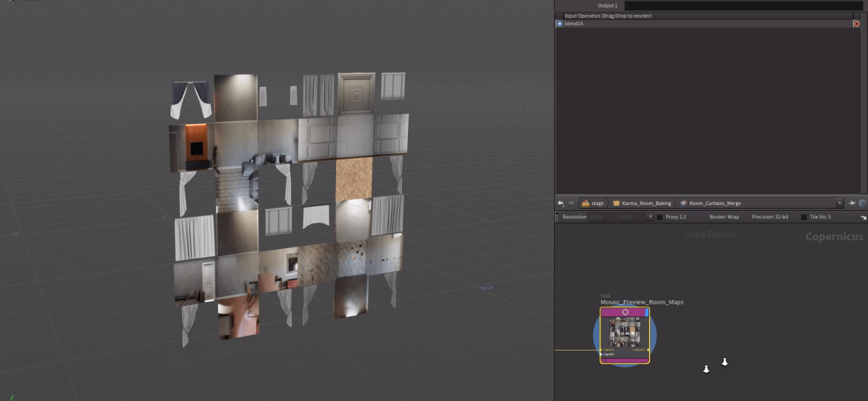This screenshot has width=868, height=401.
Task: Click the pin icon beside the network path
Action: (852, 203)
